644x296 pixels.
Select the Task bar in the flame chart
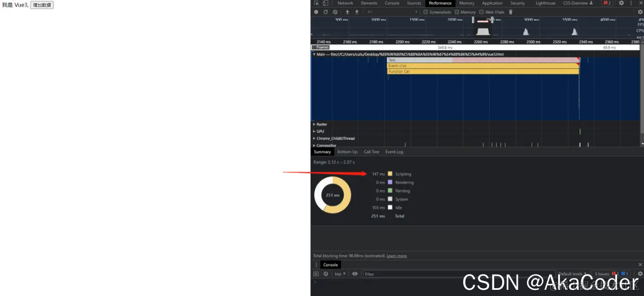click(484, 60)
